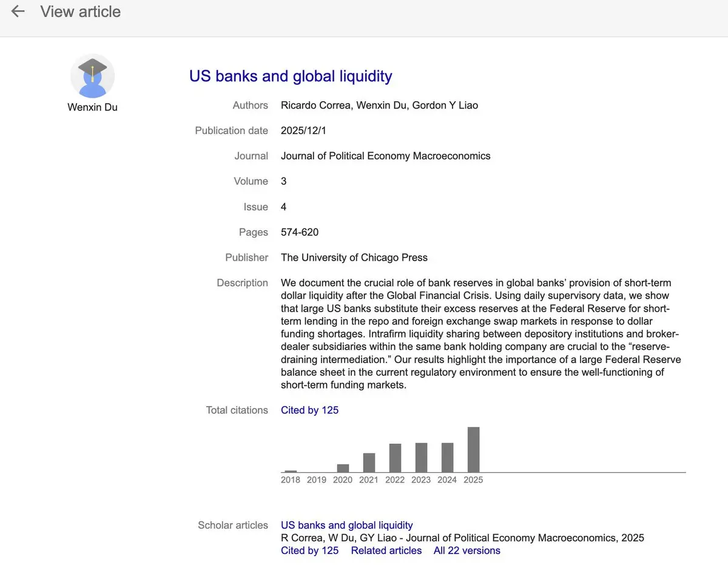Open Wenxin Du's profile avatar
The width and height of the screenshot is (728, 571).
[92, 76]
